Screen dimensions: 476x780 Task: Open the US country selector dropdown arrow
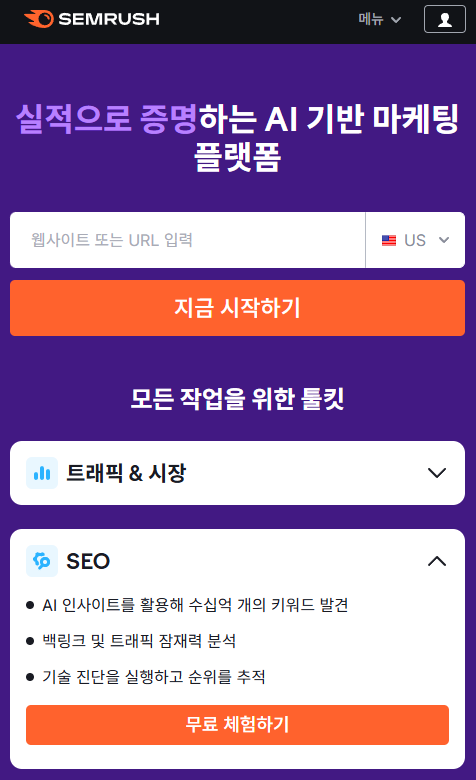[444, 240]
